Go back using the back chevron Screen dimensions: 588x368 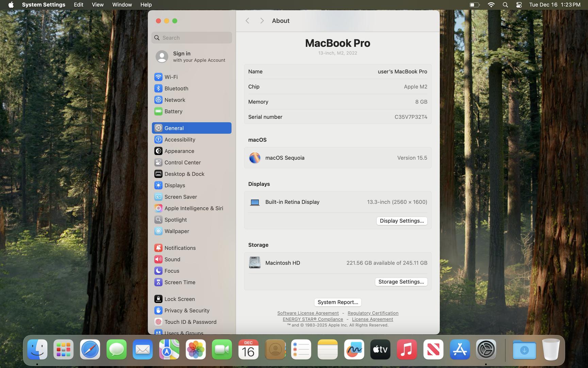click(247, 21)
